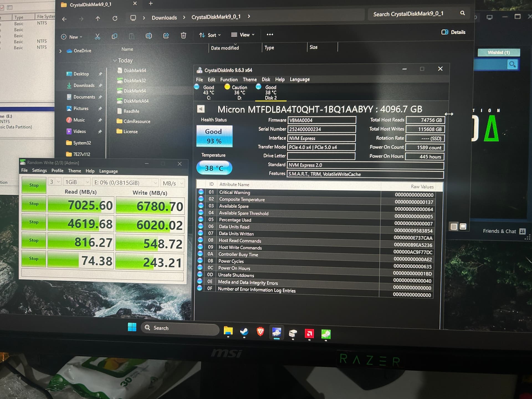
Task: Click the Refresh icon in File Explorer
Action: [x=115, y=18]
